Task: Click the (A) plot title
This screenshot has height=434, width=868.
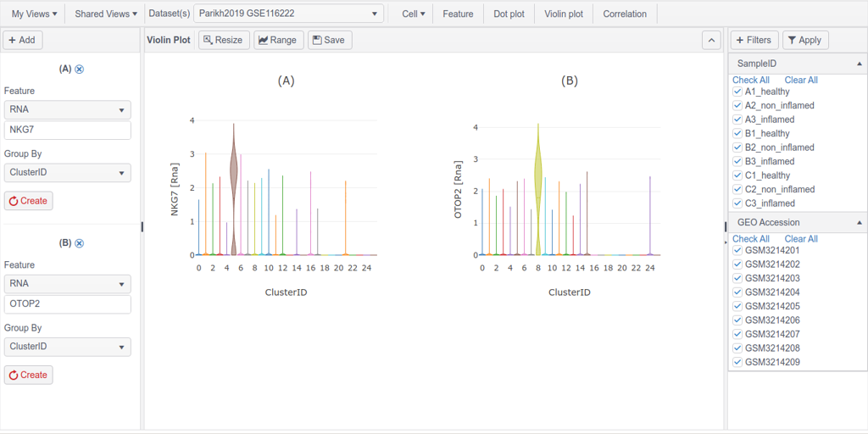Action: [x=286, y=81]
